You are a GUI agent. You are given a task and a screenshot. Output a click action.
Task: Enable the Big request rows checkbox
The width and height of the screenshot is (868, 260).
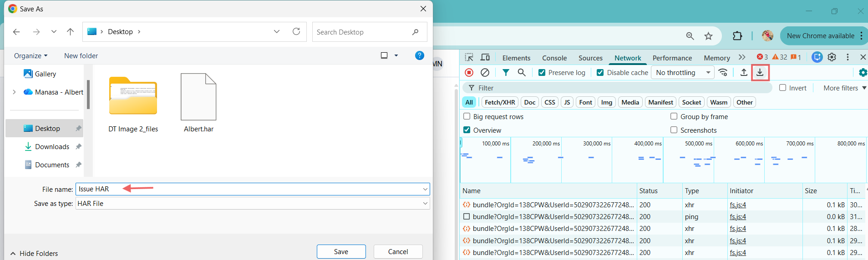[x=467, y=116]
